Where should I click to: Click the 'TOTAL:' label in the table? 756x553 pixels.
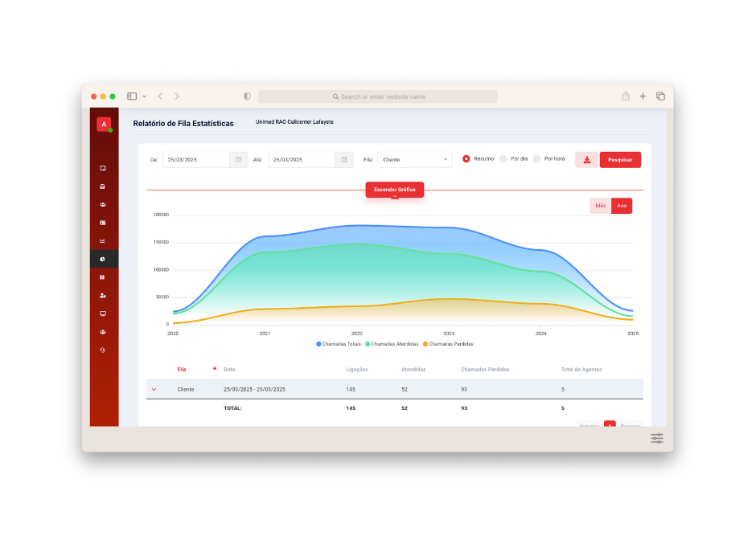[232, 408]
